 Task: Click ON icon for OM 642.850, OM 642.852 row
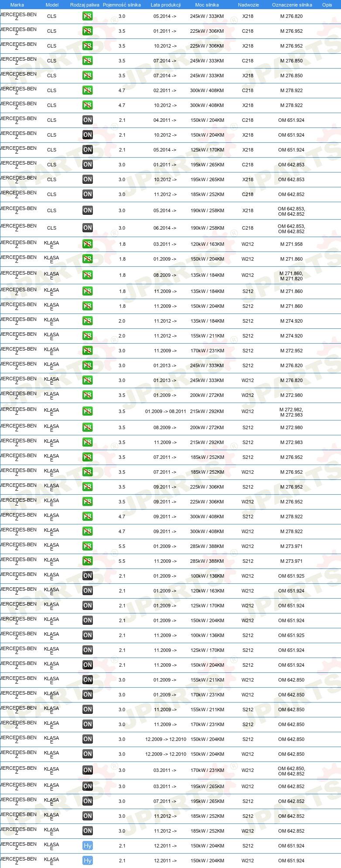tap(87, 770)
